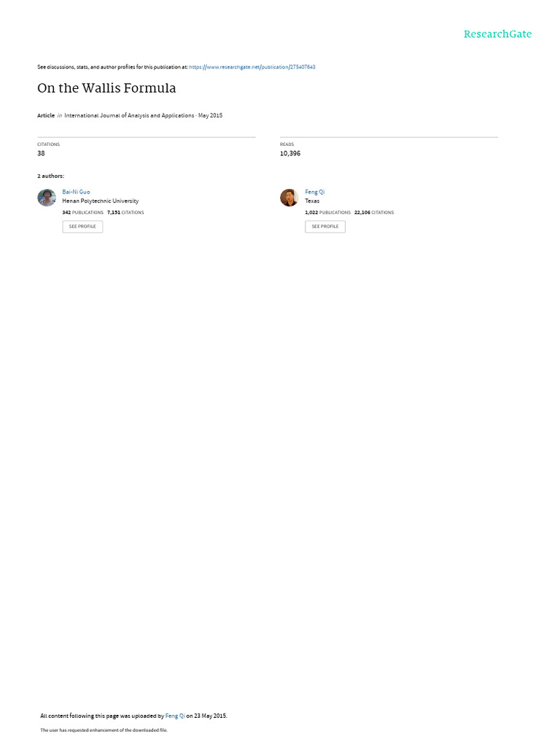Click Bai-Ni Guo's 342 publications stat
This screenshot has width=560, height=747.
[x=83, y=212]
